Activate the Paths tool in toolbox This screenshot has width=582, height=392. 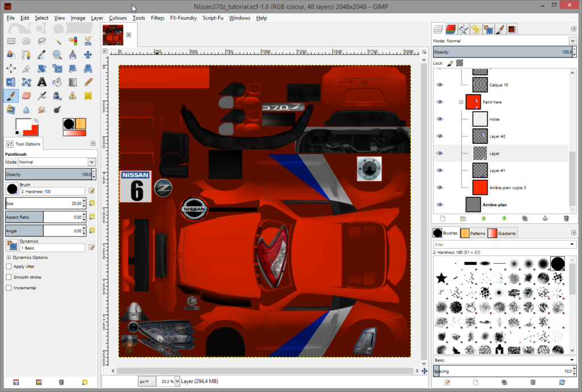click(x=26, y=55)
